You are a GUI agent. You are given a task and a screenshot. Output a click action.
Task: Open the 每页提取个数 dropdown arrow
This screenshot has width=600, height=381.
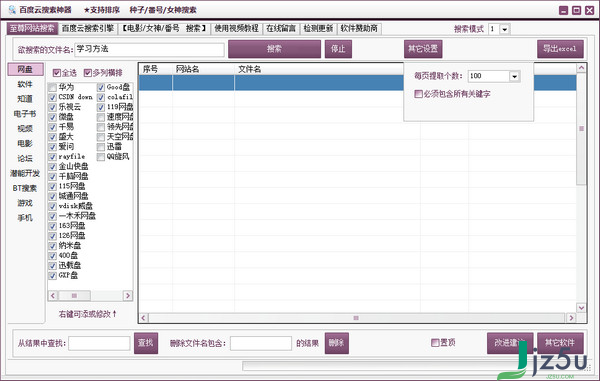[514, 77]
